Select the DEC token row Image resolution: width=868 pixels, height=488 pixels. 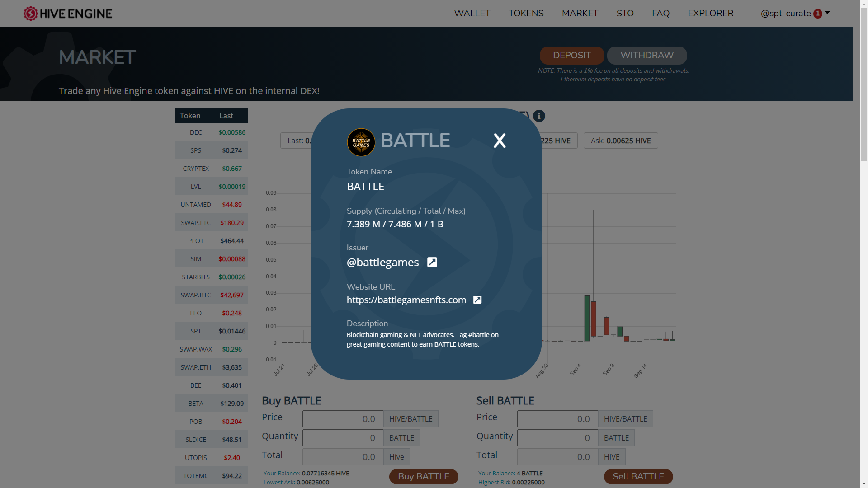point(212,132)
